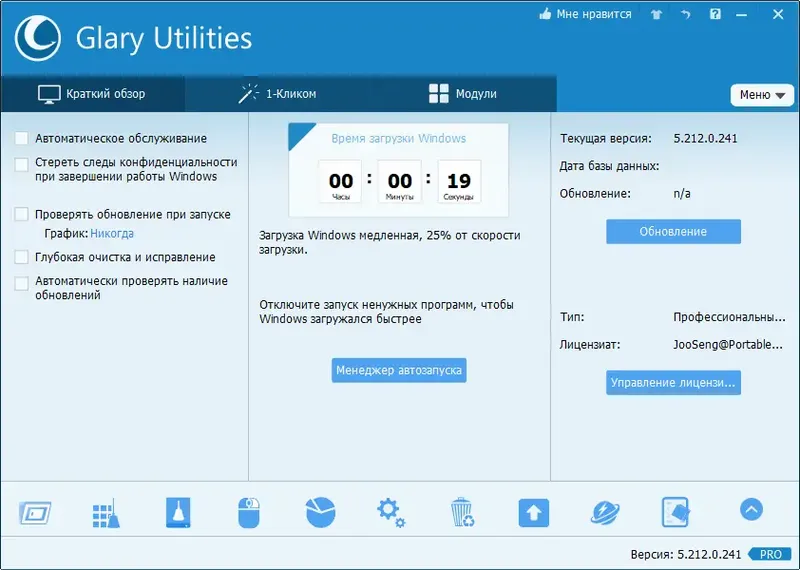Click the minutes counter above 'Минуты'
The image size is (800, 570).
[x=399, y=181]
